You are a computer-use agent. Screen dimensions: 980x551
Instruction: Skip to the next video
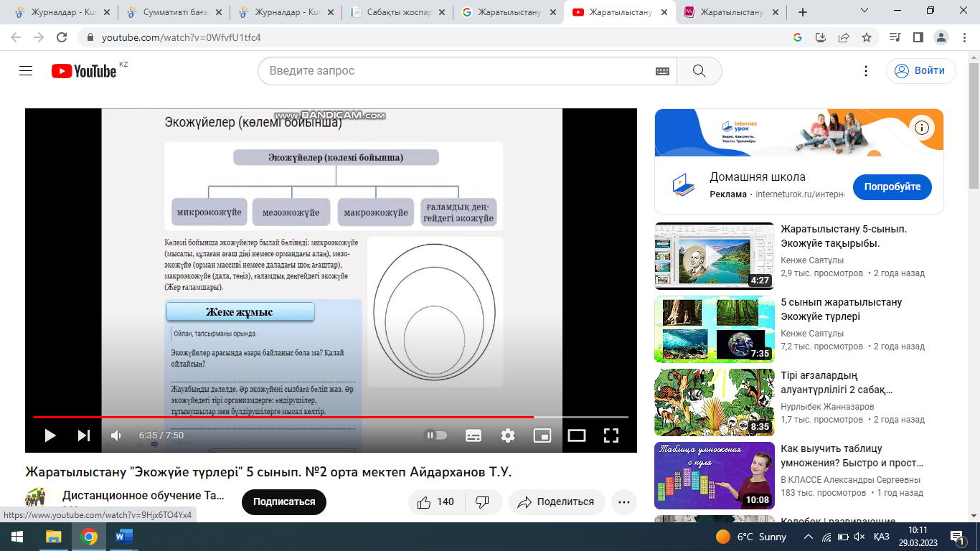(84, 435)
